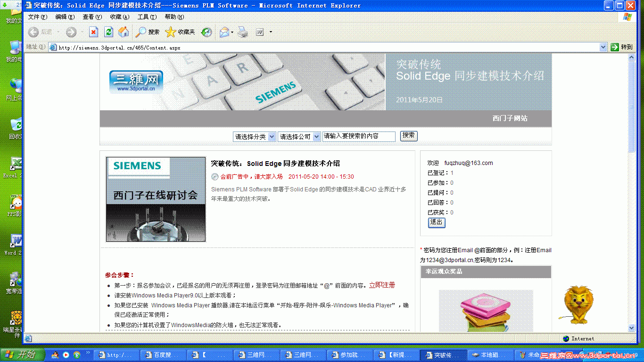The width and height of the screenshot is (644, 362).
Task: Open the 帮助(H) Help menu
Action: [174, 17]
